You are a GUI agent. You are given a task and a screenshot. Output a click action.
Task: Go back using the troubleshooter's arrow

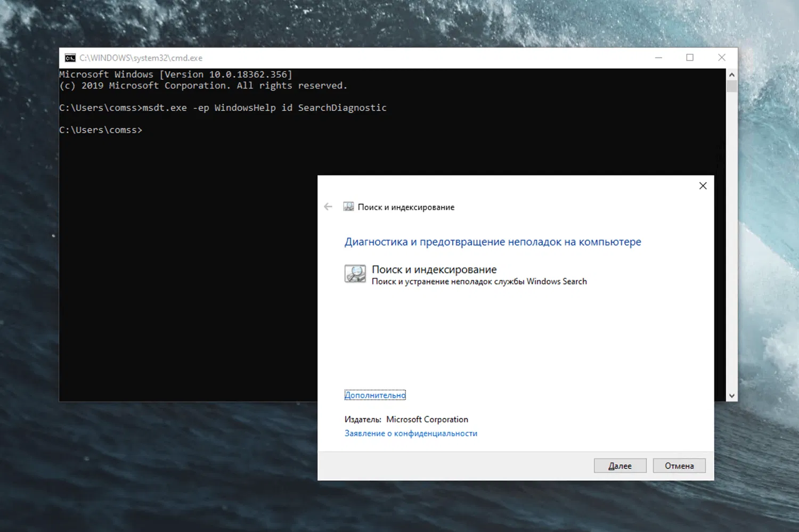pos(328,207)
